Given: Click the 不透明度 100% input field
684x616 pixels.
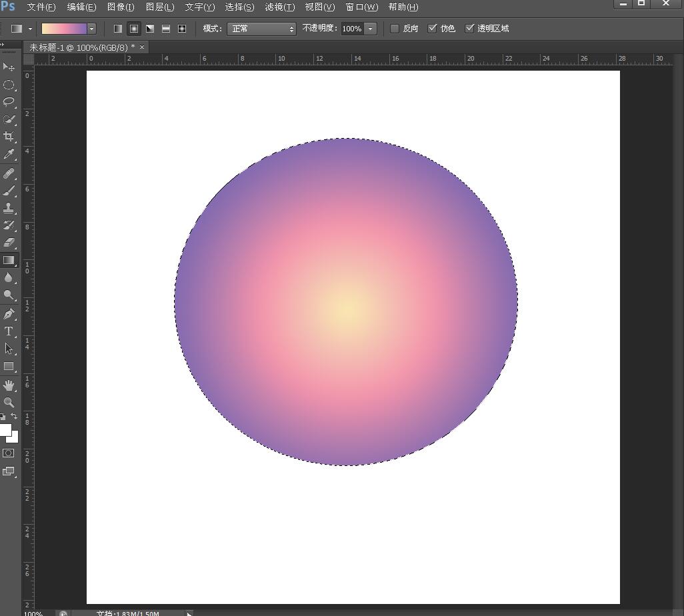Looking at the screenshot, I should point(352,29).
